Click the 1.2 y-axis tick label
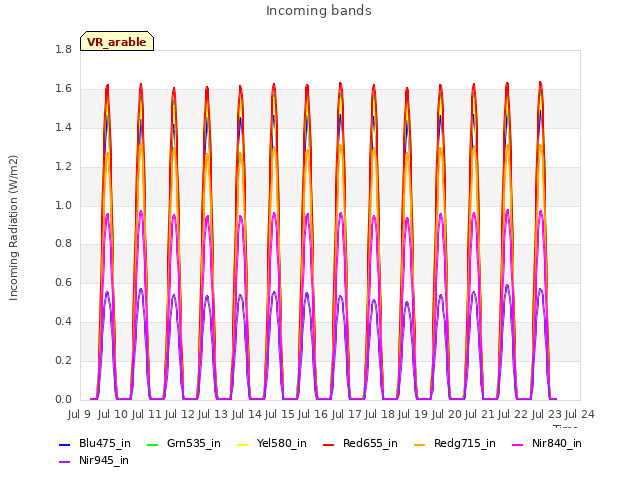 tap(63, 167)
